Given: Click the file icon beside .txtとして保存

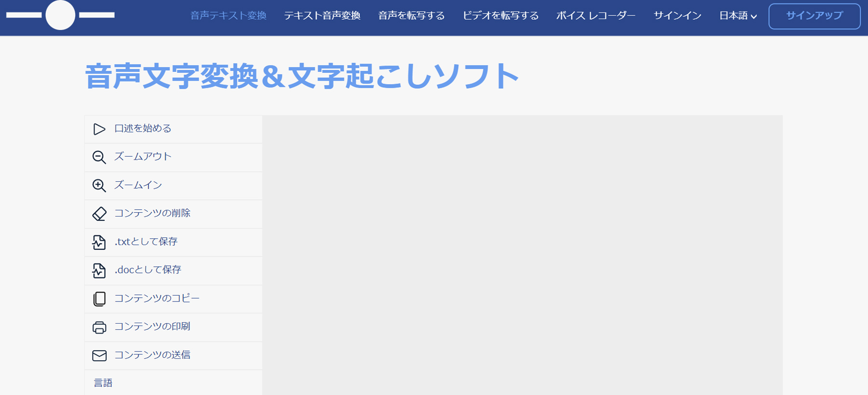Looking at the screenshot, I should coord(99,242).
